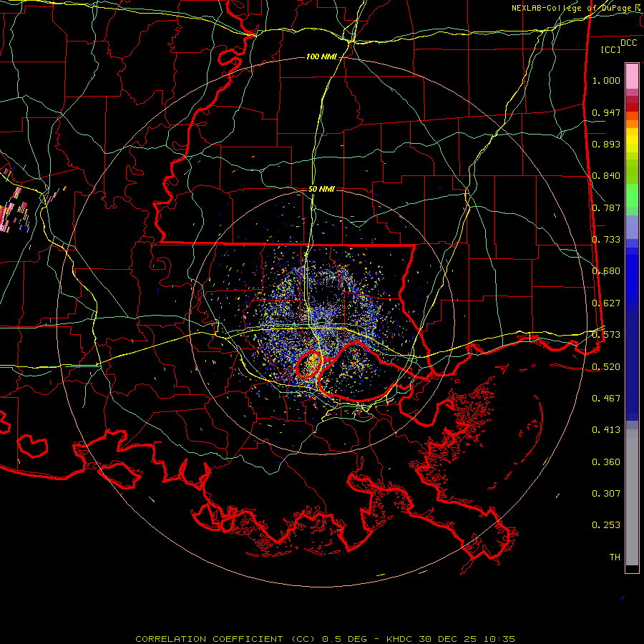Viewport: 644px width, 644px height.
Task: Pick the gray color bar segment
Action: coord(632,497)
